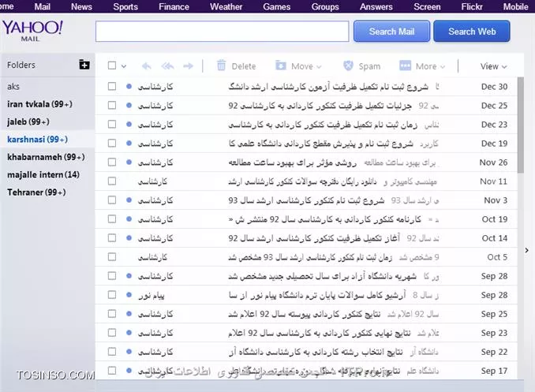Open the View dropdown
Screen dimensions: 535x392
[x=493, y=66]
